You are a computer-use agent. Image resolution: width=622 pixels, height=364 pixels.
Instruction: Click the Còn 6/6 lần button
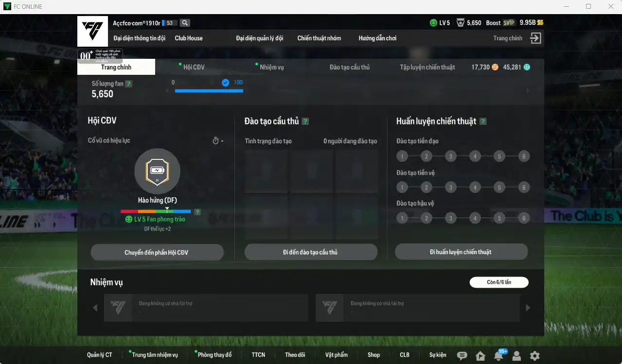point(499,282)
